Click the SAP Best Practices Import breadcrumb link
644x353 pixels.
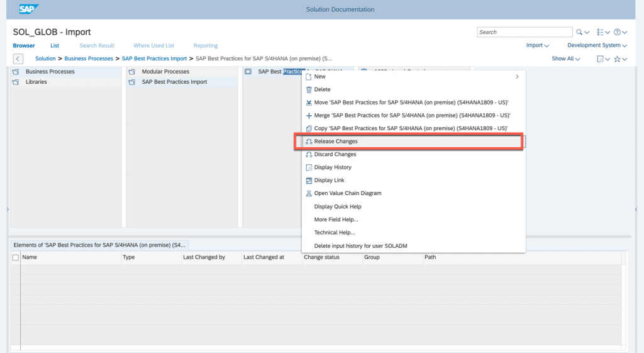coord(155,59)
